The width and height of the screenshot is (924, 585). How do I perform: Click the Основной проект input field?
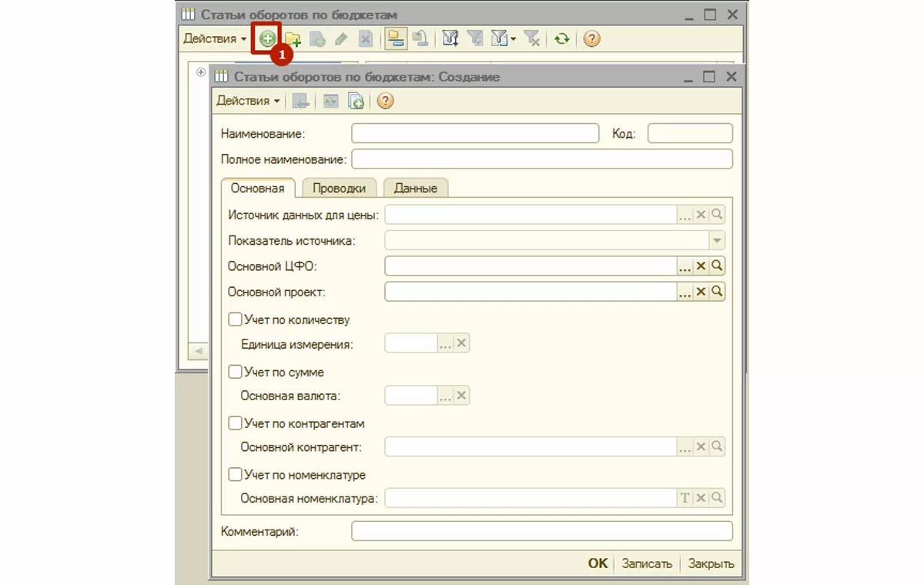click(531, 292)
